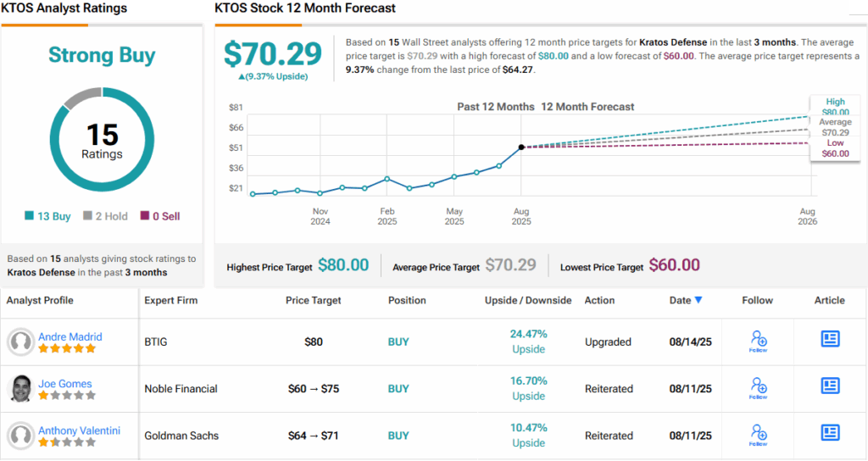Click the 15 Ratings donut chart
Viewport: 868px width, 461px height.
tap(102, 140)
